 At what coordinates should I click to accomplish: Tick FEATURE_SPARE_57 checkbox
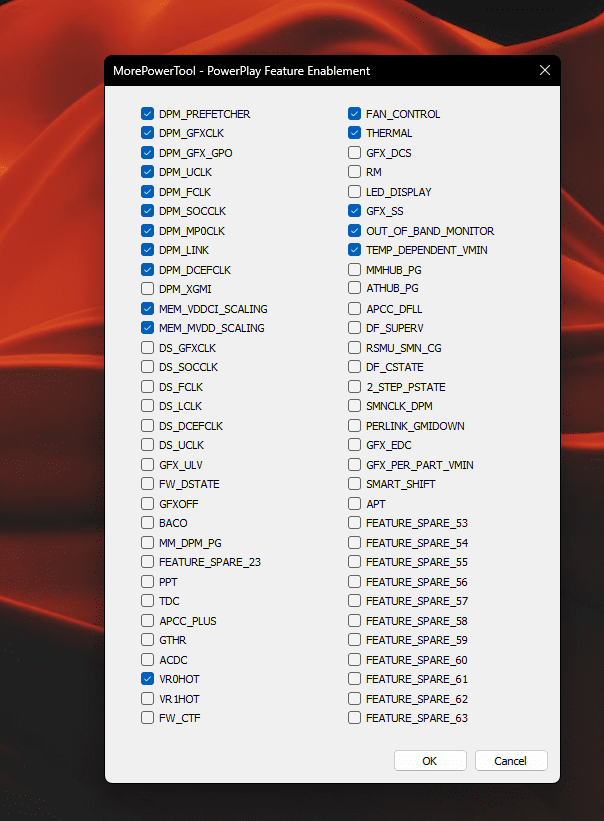pyautogui.click(x=354, y=601)
